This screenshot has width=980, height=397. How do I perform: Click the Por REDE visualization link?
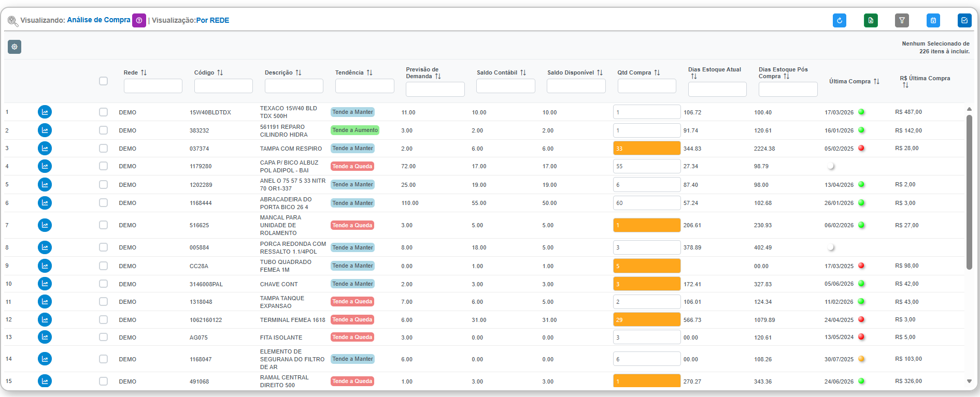212,20
